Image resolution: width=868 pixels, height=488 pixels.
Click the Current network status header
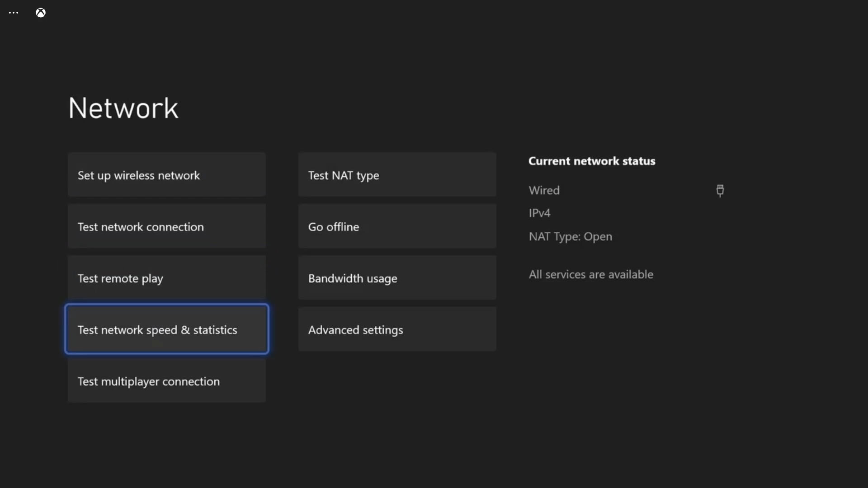(592, 161)
